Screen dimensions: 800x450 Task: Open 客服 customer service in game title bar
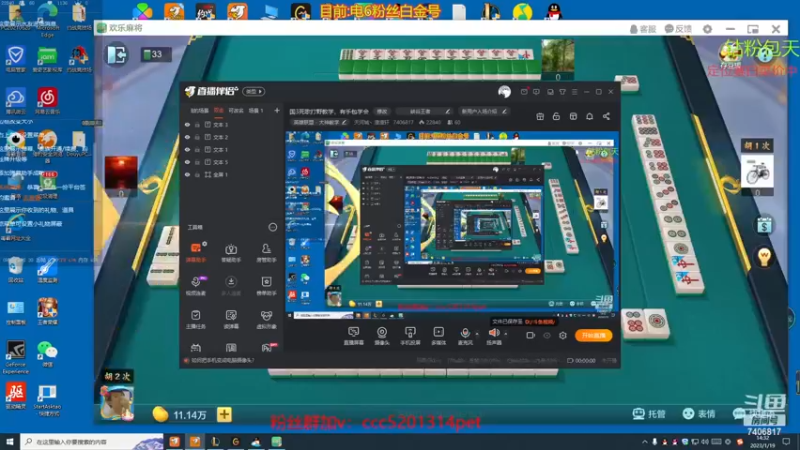[x=643, y=29]
